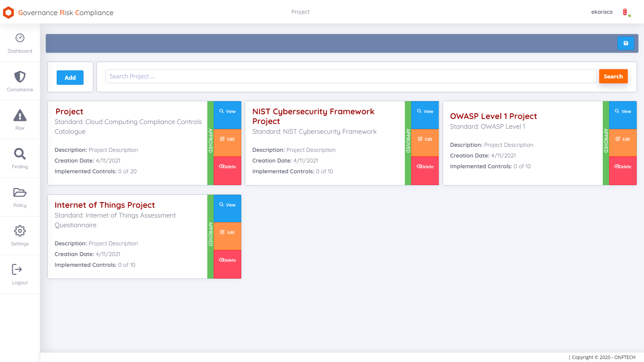Viewport: 644px width, 362px height.
Task: Select the Dashboard menu label
Action: pos(20,51)
